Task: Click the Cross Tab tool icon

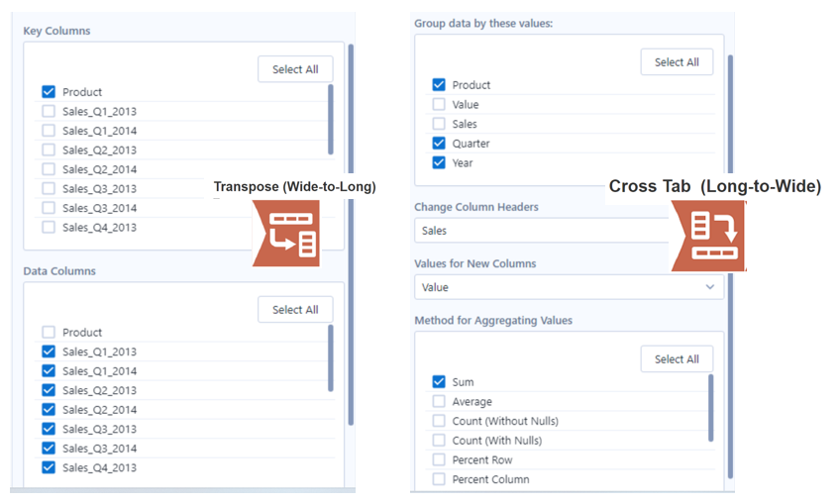Action: 708,236
